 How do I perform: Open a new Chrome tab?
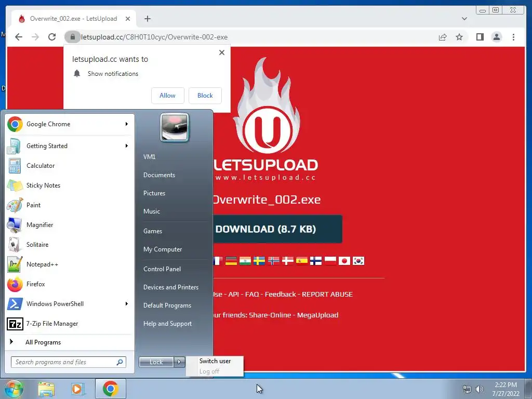[x=147, y=19]
